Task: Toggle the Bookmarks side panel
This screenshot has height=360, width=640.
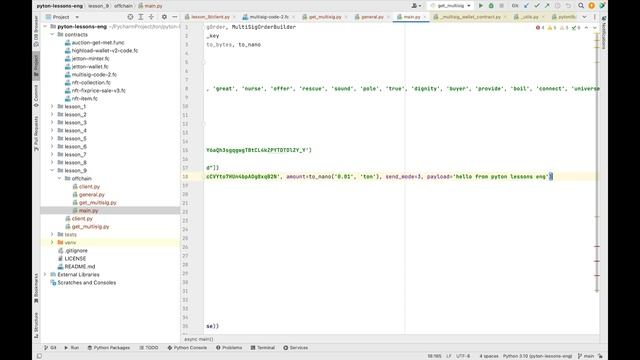Action: (36, 288)
